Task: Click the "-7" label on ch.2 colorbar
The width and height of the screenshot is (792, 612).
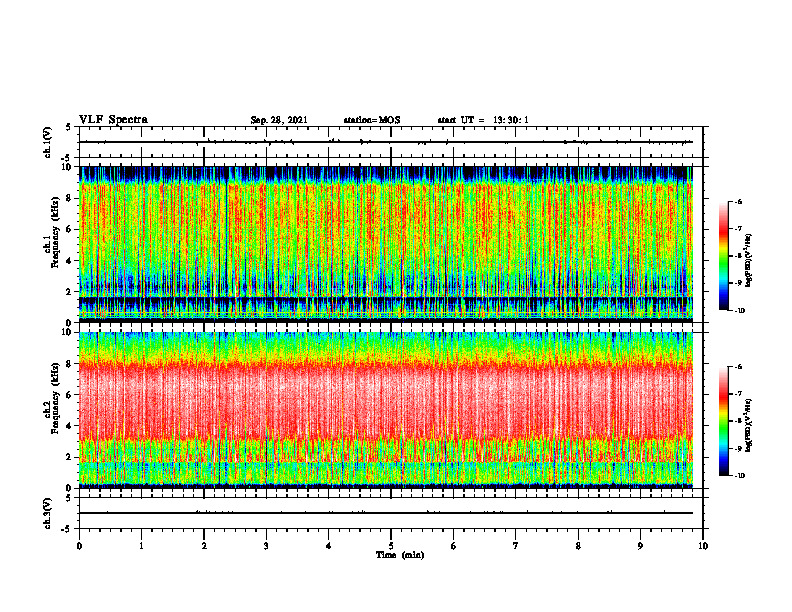Action: tap(738, 394)
